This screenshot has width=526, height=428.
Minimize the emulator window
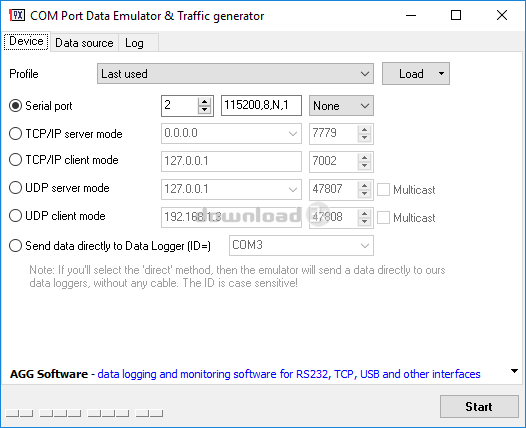[x=411, y=15]
